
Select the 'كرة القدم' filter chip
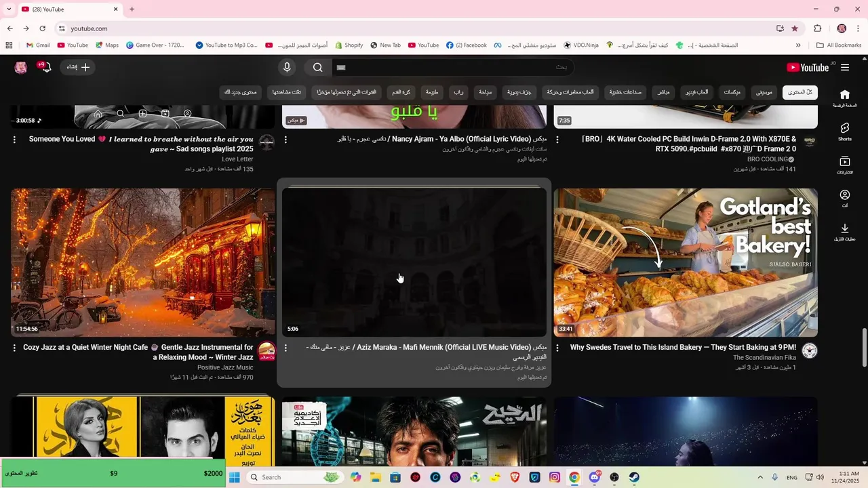click(x=401, y=92)
